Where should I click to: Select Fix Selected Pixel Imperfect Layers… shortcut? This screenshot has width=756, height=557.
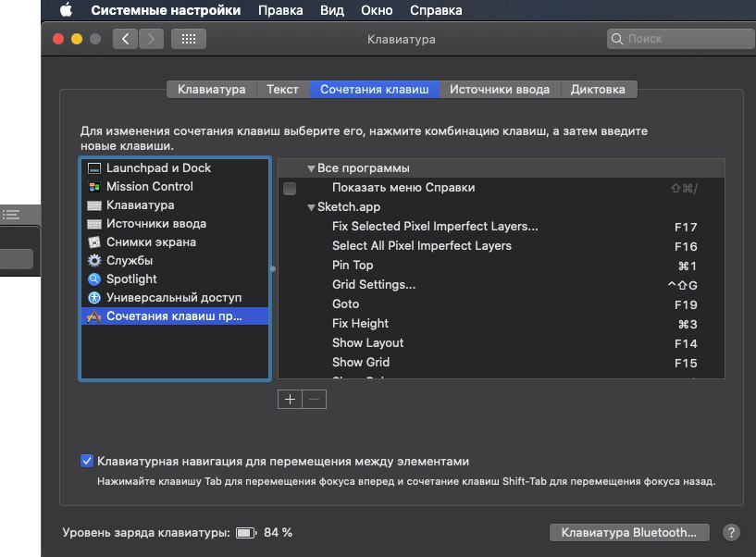502,227
